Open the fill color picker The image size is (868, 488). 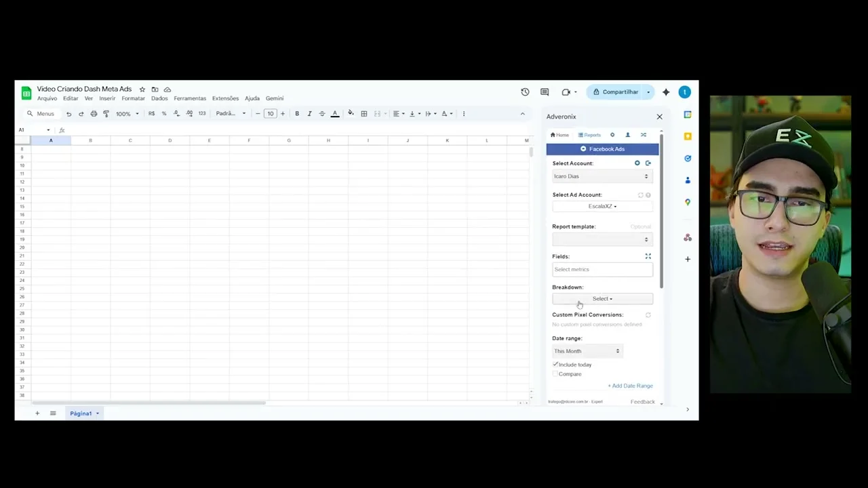point(351,114)
